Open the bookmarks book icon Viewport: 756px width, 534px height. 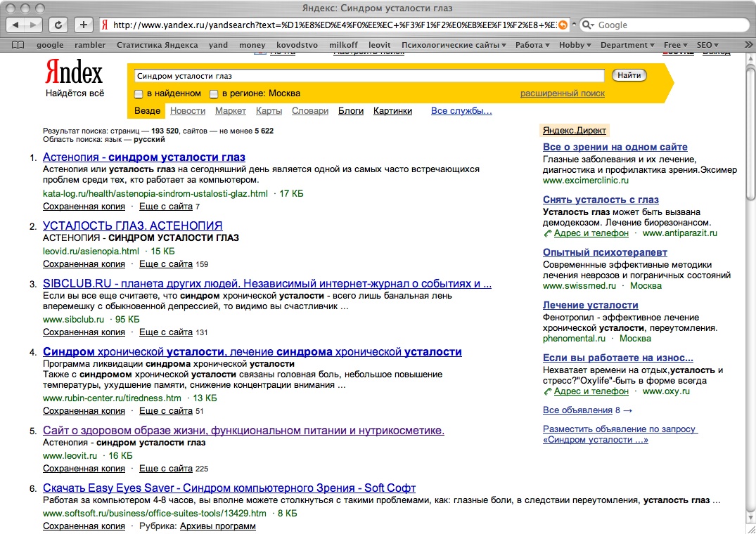pyautogui.click(x=18, y=45)
